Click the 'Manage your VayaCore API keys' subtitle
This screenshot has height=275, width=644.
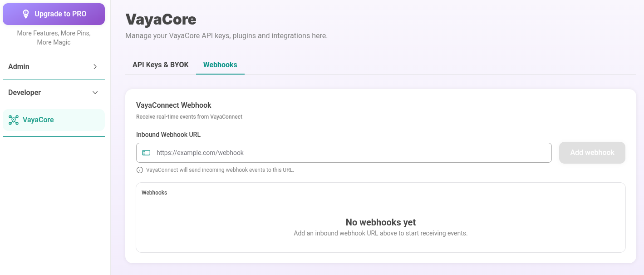click(x=226, y=35)
